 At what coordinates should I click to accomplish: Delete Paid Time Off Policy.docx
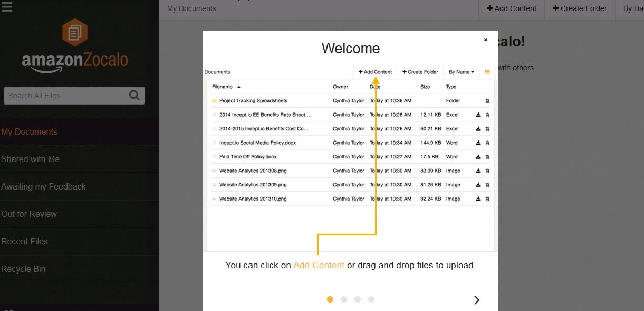[487, 157]
